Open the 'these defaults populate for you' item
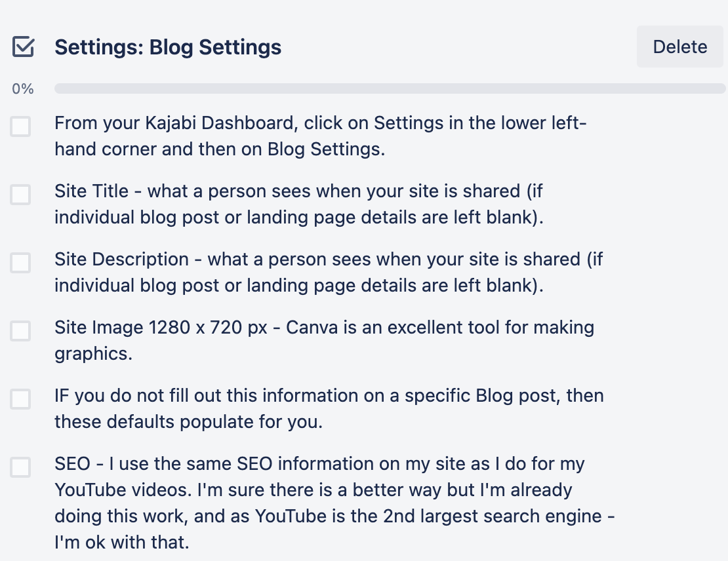Screen dimensions: 728x561 pos(188,422)
